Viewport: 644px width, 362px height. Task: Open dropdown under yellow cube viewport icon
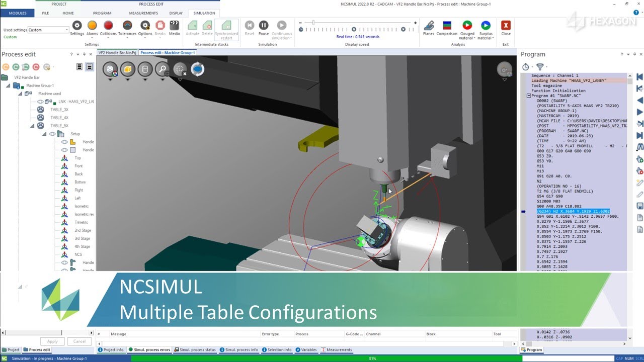coord(127,79)
